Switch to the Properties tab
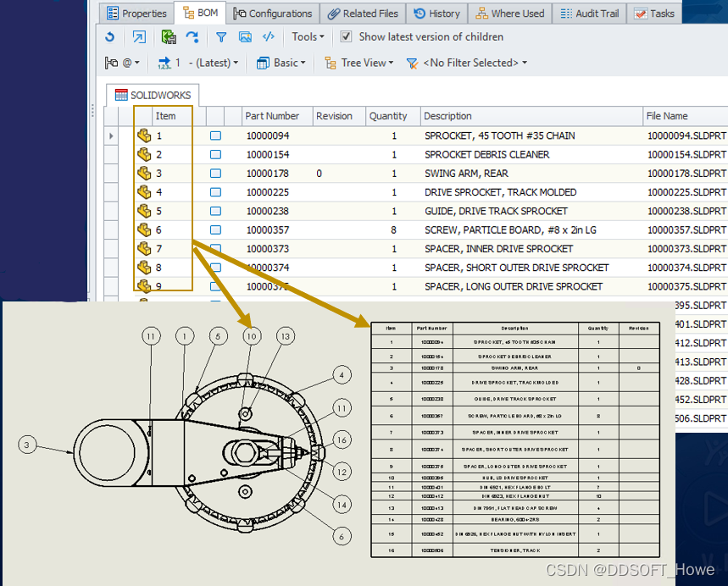This screenshot has height=586, width=728. pyautogui.click(x=136, y=14)
